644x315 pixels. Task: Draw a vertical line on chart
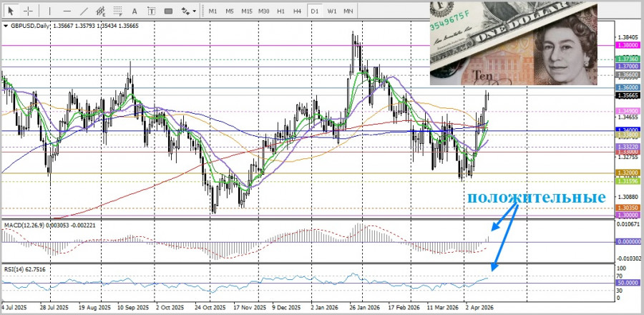49,11
